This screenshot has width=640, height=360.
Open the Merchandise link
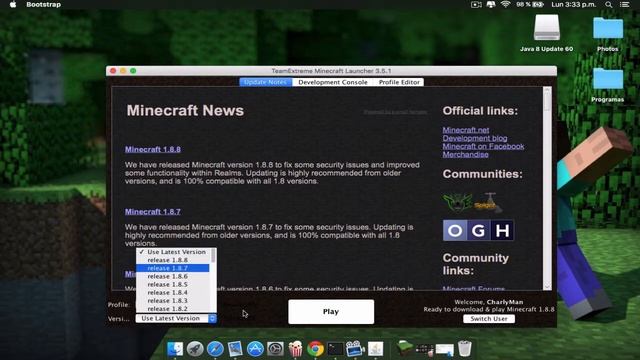[x=465, y=154]
